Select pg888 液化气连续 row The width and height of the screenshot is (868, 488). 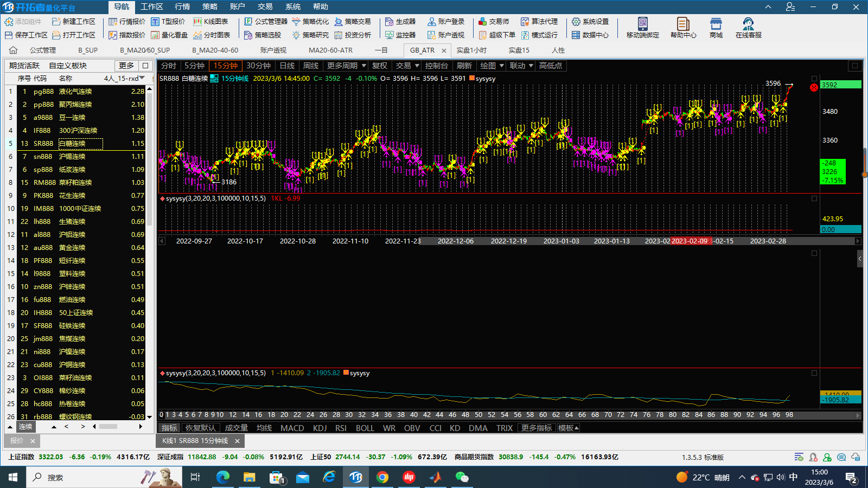pyautogui.click(x=76, y=91)
